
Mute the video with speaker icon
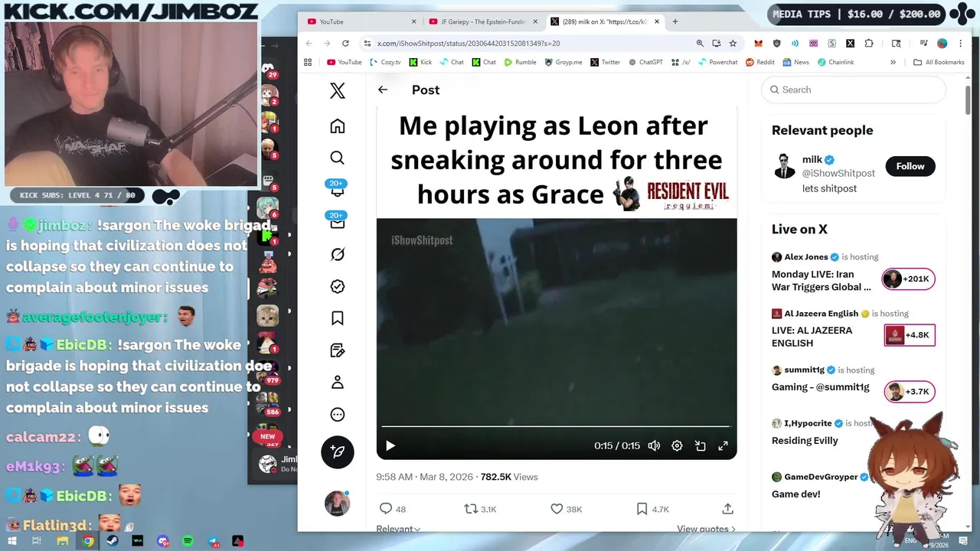pyautogui.click(x=654, y=445)
